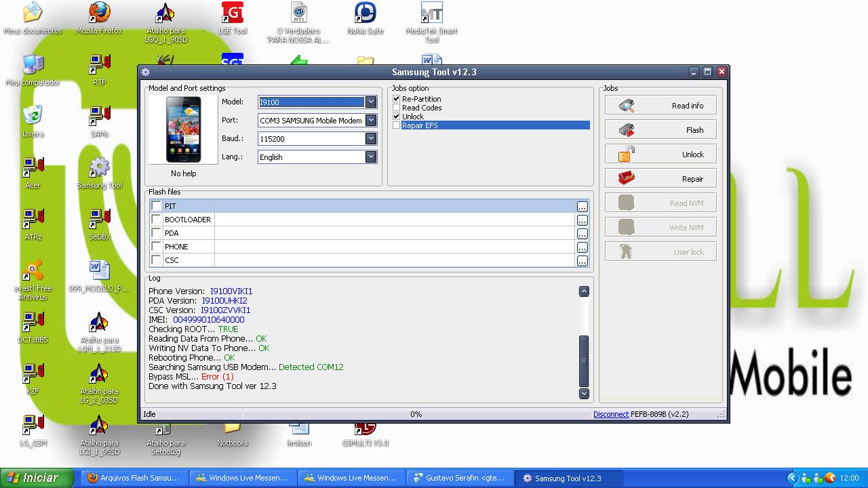Click the log scrollbar down arrow
Viewport: 868px width, 488px height.
coord(584,393)
